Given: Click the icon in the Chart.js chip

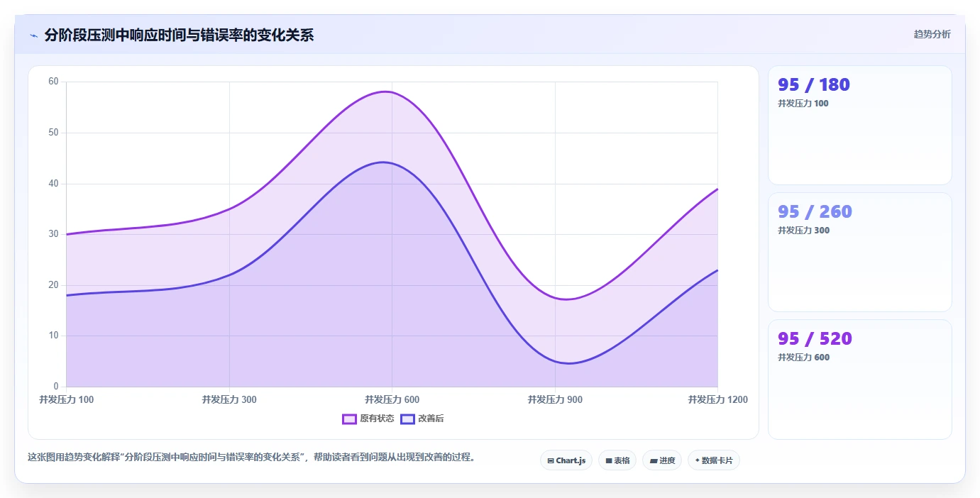Looking at the screenshot, I should [x=550, y=461].
